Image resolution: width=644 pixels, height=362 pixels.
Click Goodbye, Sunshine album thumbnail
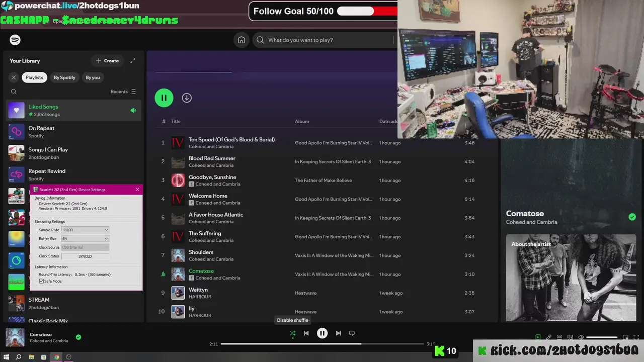click(x=178, y=180)
